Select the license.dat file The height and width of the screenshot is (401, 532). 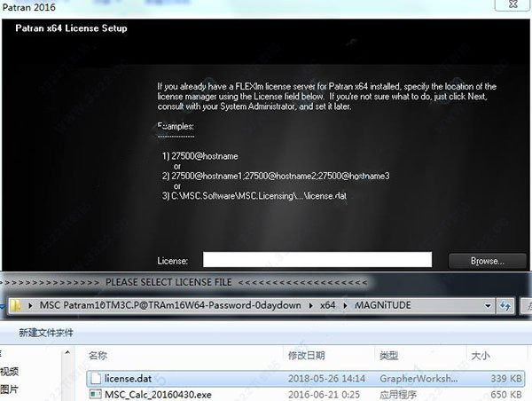[x=305, y=378]
